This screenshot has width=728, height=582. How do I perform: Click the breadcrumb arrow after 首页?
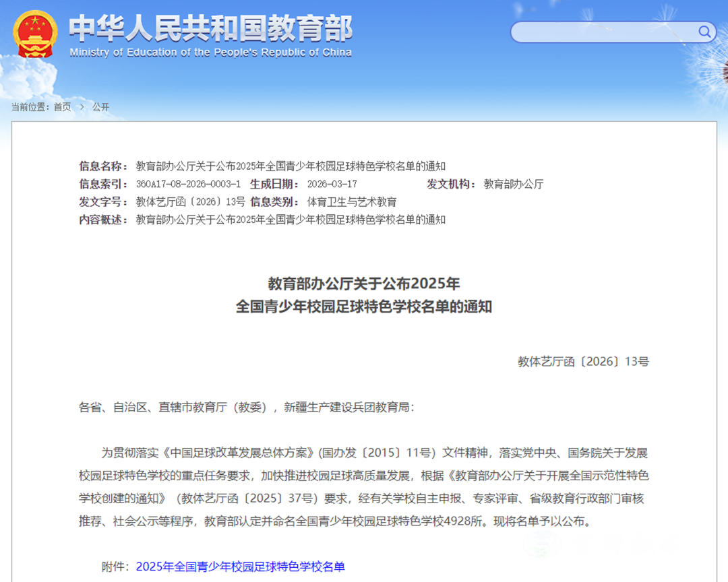pos(82,107)
